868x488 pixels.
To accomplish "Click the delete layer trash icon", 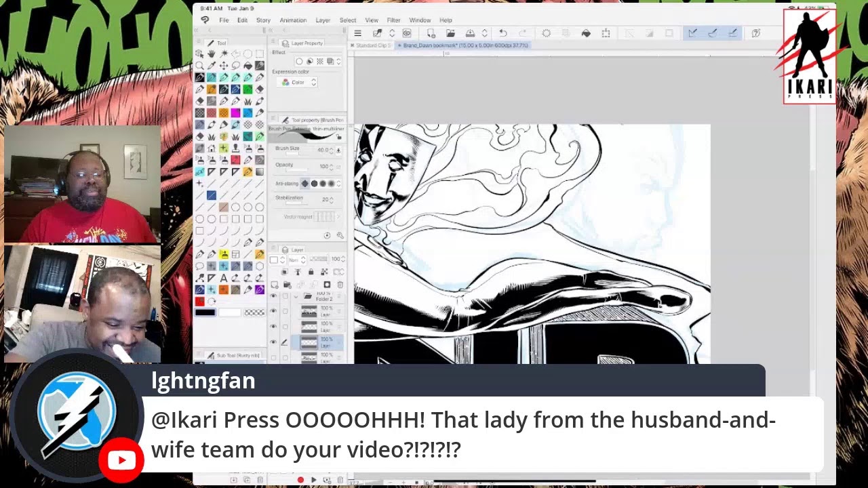I will [x=340, y=285].
